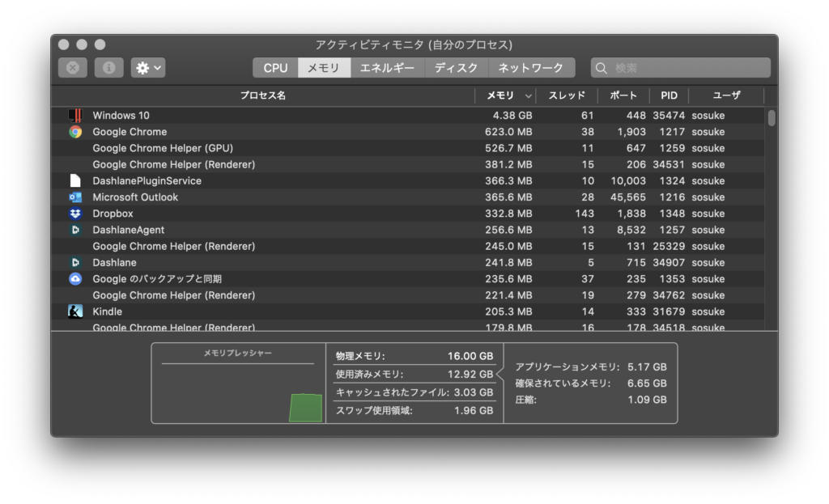Image resolution: width=829 pixels, height=504 pixels.
Task: Close the Activity Monitor window
Action: [x=63, y=44]
